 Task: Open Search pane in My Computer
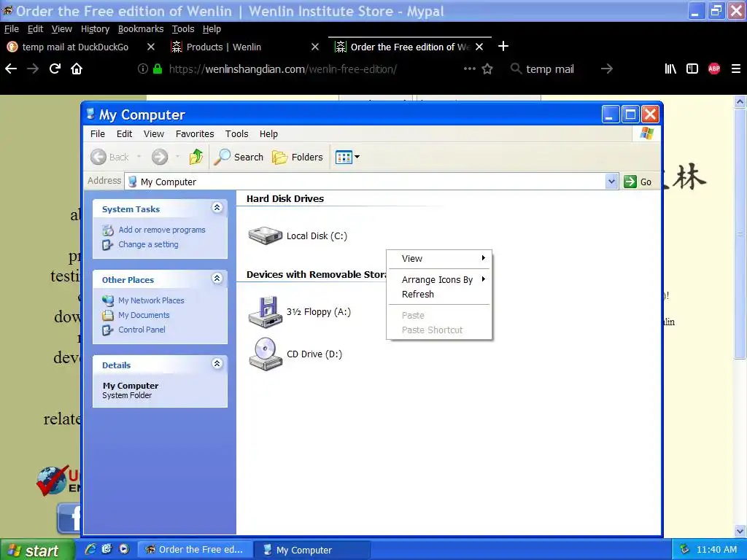pyautogui.click(x=239, y=157)
